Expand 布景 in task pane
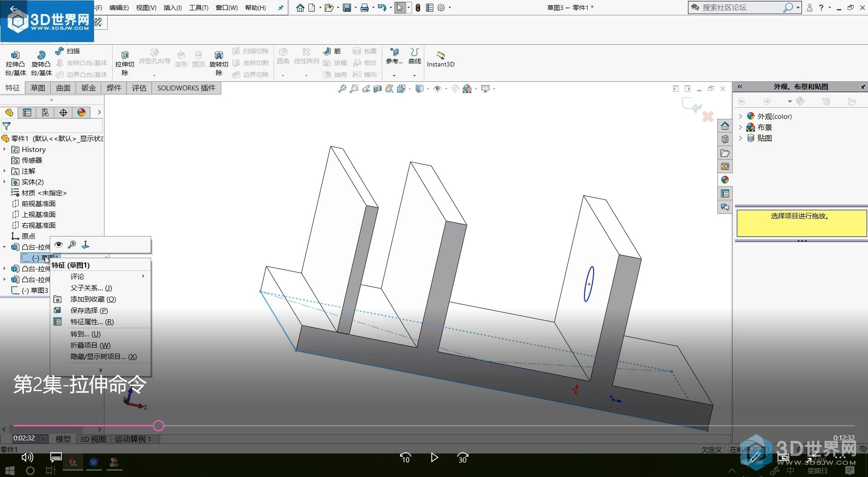The image size is (868, 477). pos(740,128)
